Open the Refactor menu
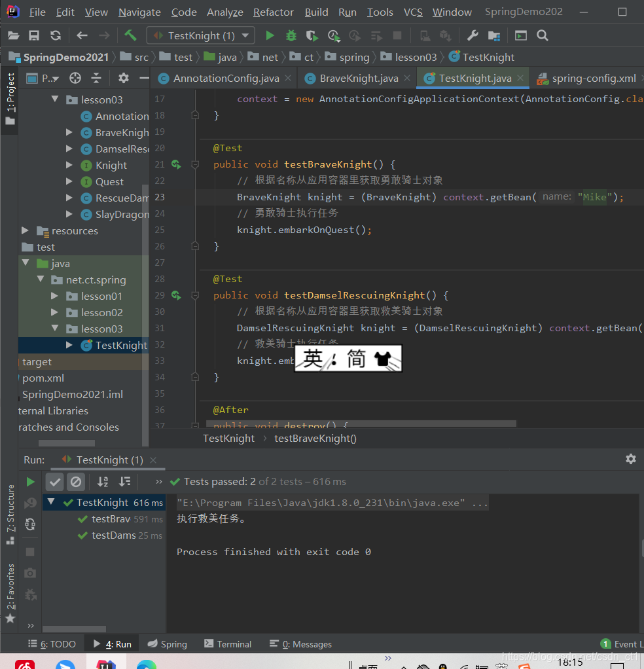 274,12
